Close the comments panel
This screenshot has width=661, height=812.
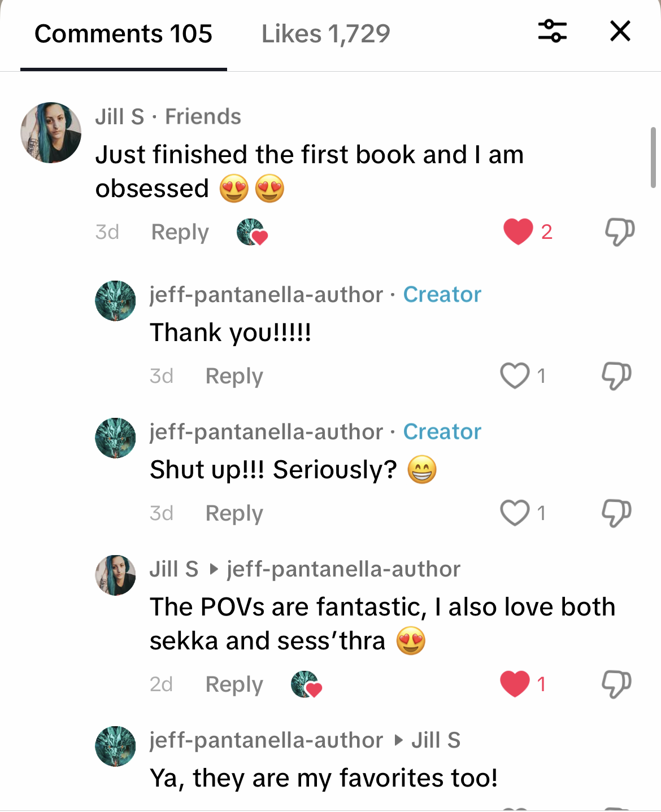(x=620, y=31)
